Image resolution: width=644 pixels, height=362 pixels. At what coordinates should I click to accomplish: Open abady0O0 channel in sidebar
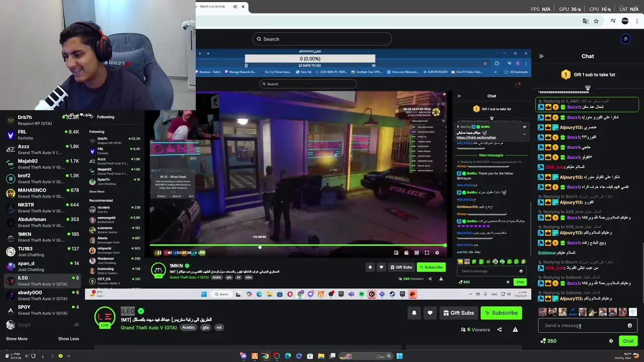pyautogui.click(x=42, y=295)
